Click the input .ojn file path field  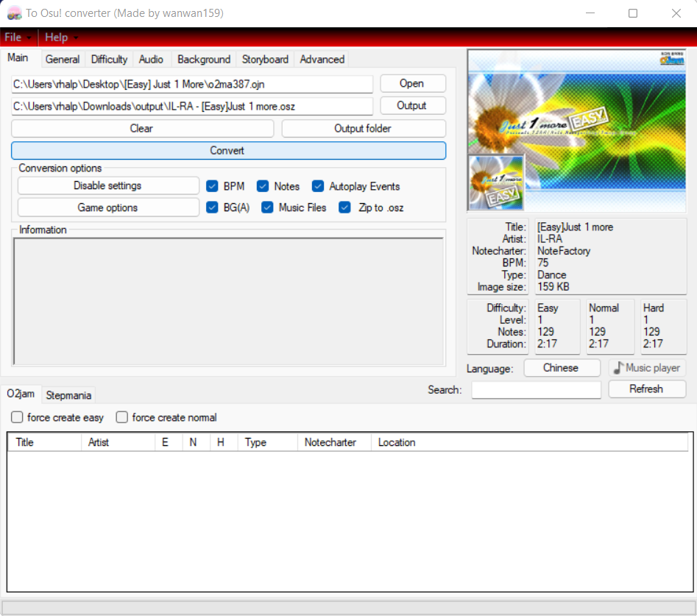(x=192, y=84)
